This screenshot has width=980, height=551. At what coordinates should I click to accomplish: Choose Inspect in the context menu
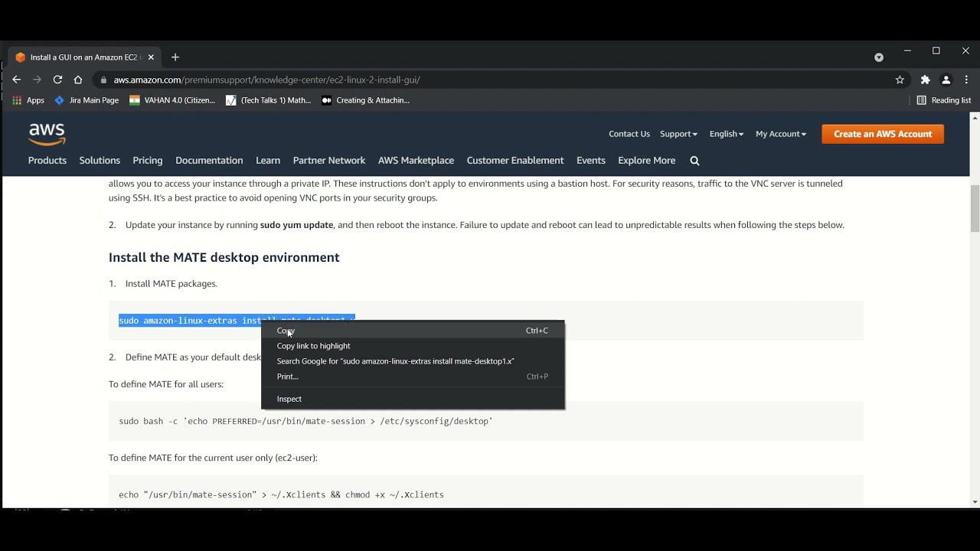pyautogui.click(x=413, y=399)
